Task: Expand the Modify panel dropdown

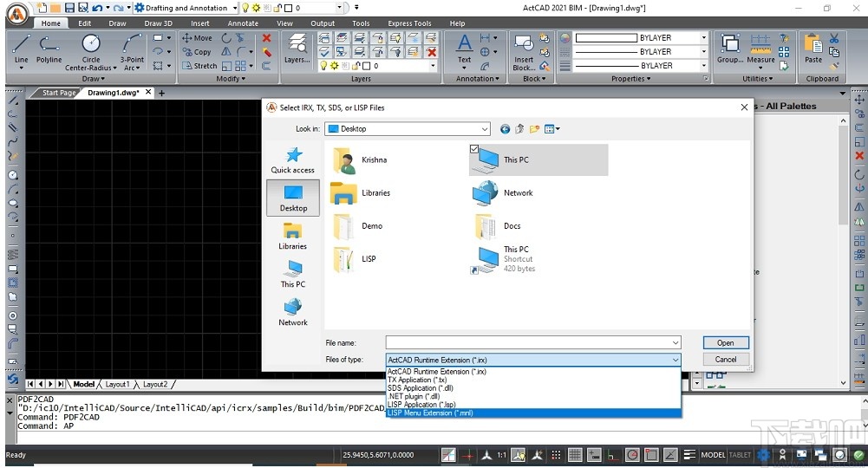Action: (231, 79)
